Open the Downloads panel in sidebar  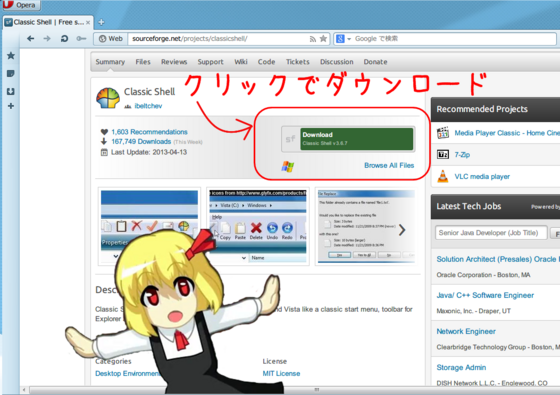coord(11,91)
